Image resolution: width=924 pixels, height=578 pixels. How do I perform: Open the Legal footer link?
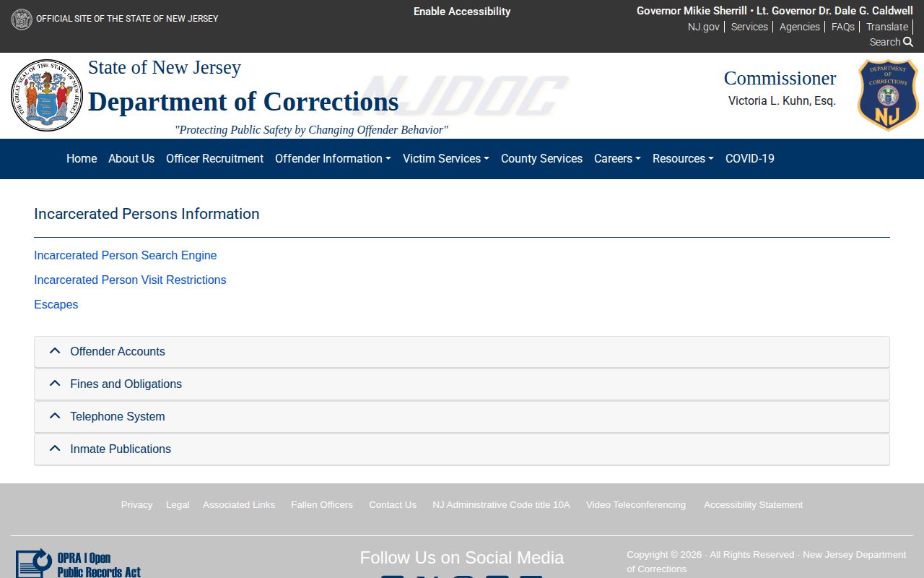tap(178, 505)
